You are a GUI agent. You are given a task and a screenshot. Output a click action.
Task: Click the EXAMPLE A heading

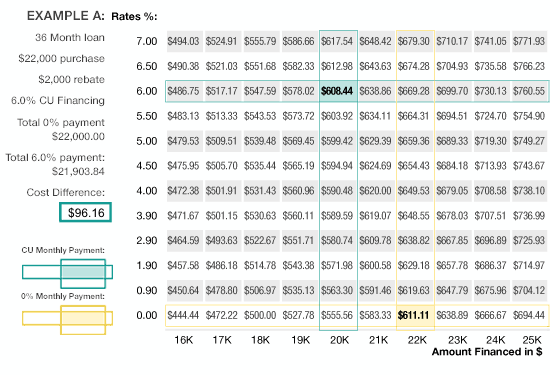(66, 16)
